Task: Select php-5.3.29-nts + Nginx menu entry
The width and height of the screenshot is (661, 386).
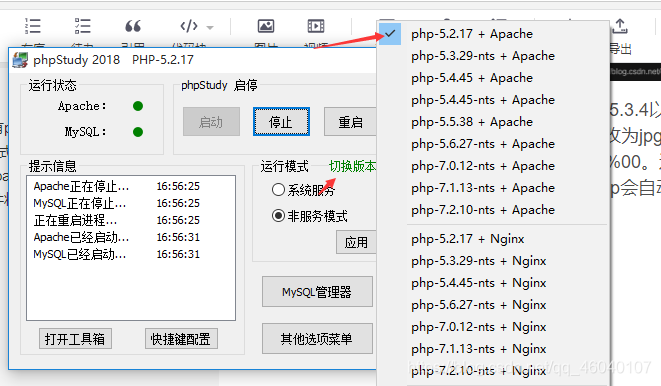Action: point(494,261)
